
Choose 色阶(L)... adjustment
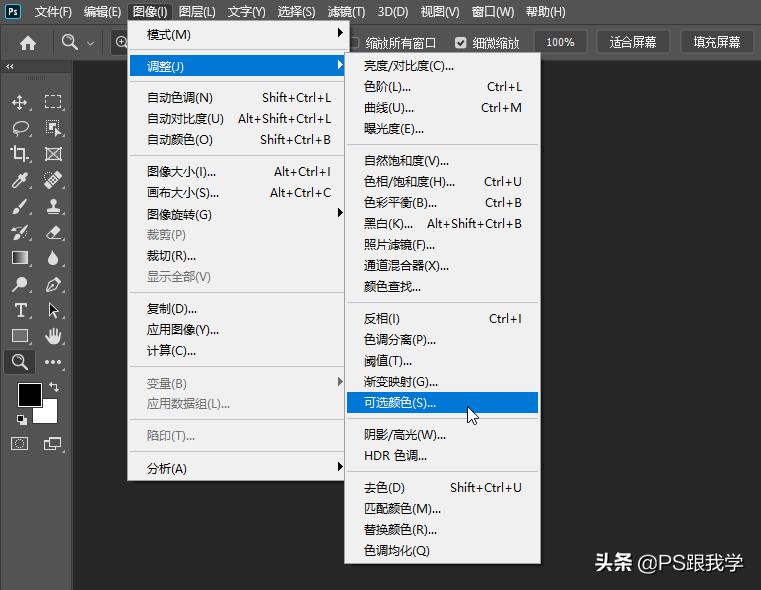tap(442, 87)
